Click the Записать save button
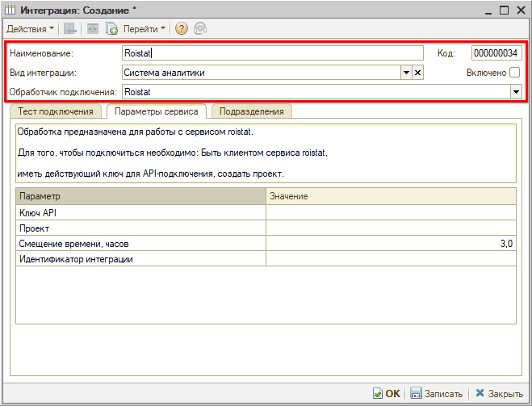The height and width of the screenshot is (406, 532). point(436,393)
